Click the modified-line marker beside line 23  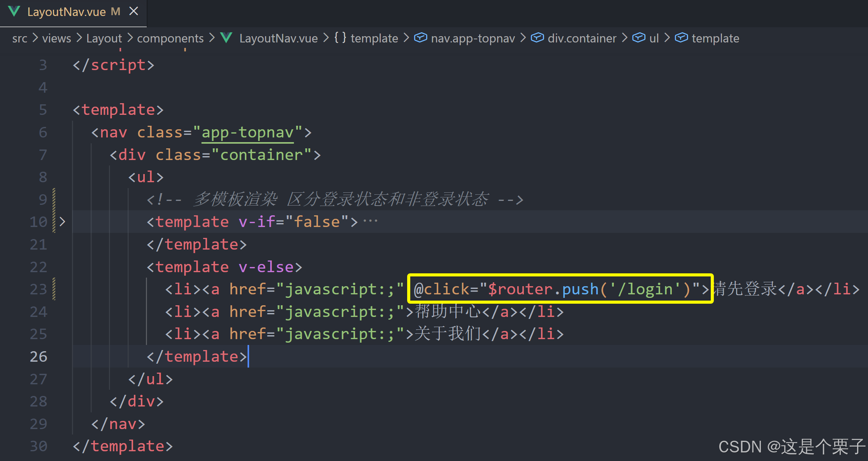click(x=54, y=289)
